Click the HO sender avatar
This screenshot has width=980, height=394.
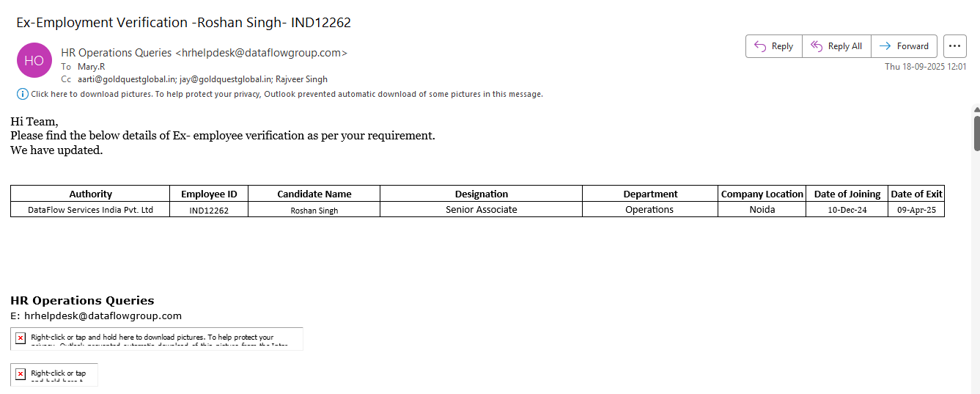34,61
